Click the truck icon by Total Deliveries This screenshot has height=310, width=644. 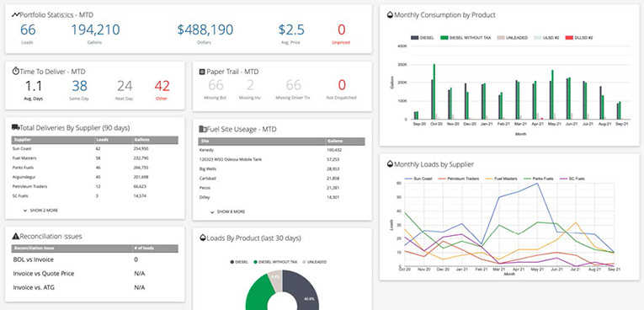click(16, 127)
